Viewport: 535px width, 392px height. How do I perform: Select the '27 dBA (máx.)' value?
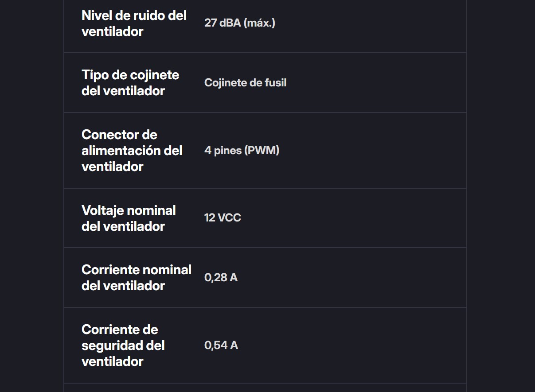pos(240,23)
